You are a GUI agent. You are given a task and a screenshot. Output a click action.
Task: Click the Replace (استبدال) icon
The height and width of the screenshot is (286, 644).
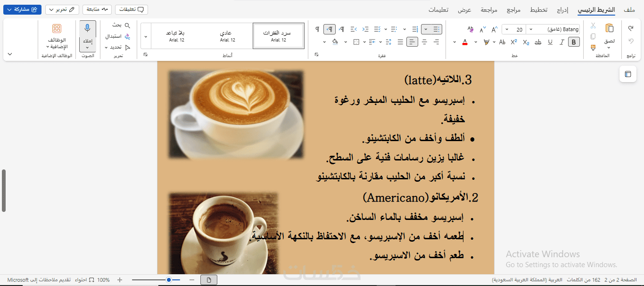click(x=127, y=36)
